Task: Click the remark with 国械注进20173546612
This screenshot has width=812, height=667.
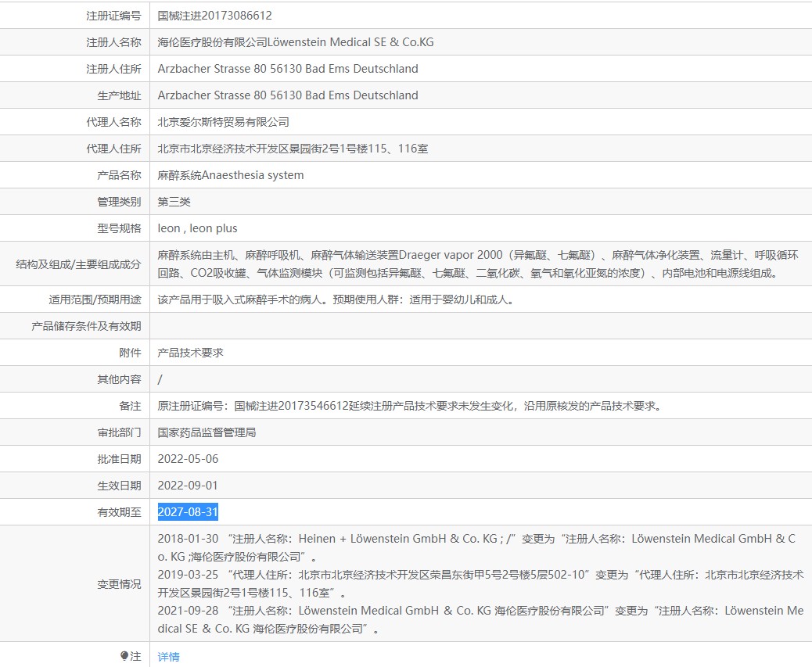Action: click(x=410, y=406)
